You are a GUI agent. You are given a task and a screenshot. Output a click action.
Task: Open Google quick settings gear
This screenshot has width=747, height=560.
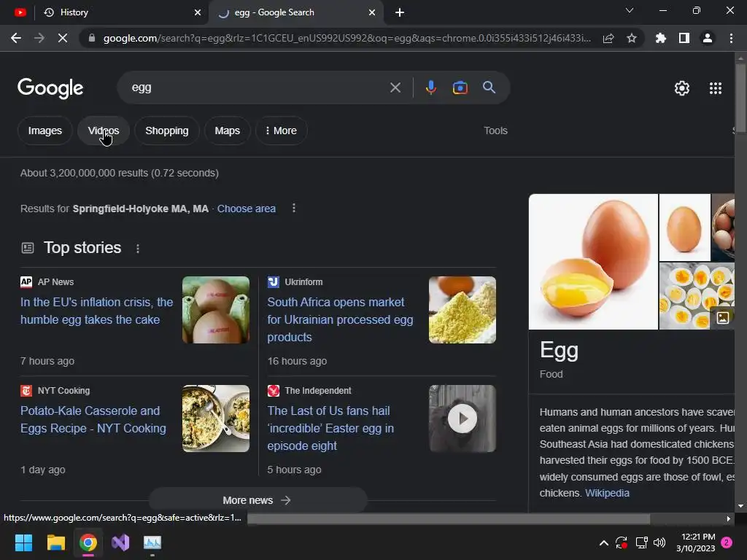tap(682, 88)
